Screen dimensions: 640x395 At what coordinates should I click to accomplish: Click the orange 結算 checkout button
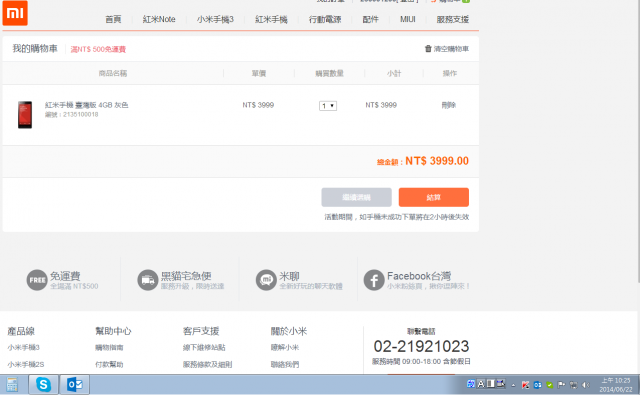point(433,197)
